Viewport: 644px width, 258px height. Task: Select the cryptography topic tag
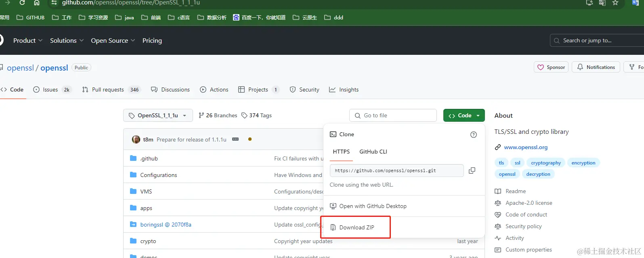[x=546, y=163]
